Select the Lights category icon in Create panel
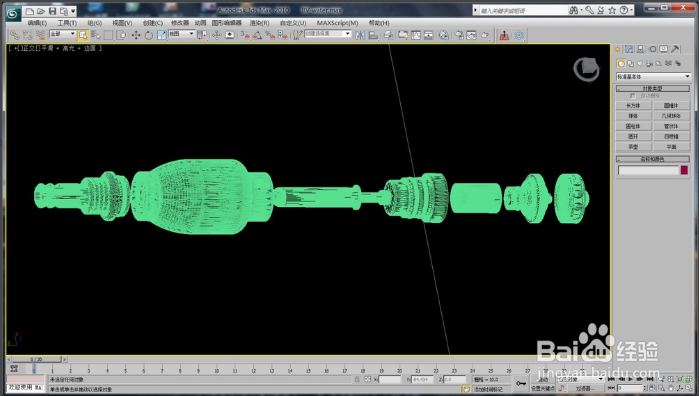Image resolution: width=699 pixels, height=396 pixels. pyautogui.click(x=640, y=64)
